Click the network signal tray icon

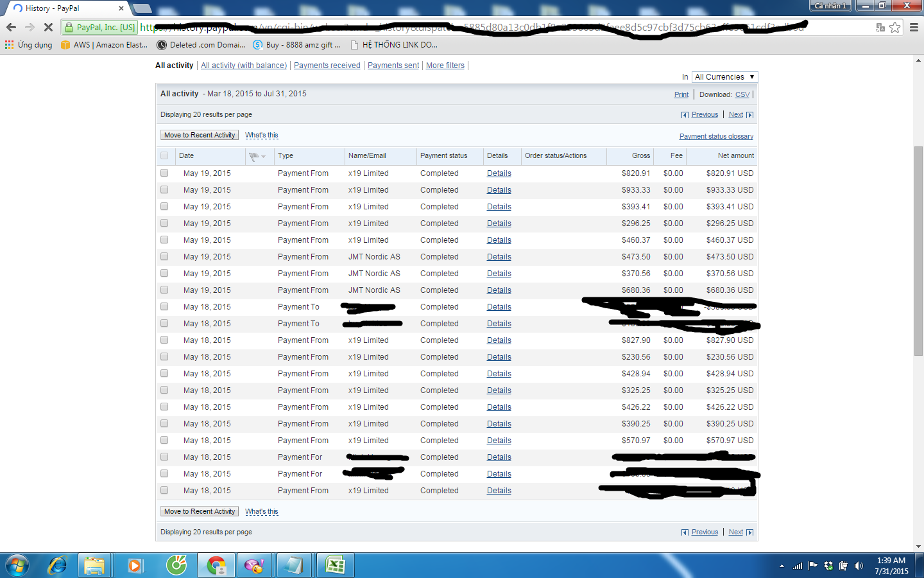[798, 566]
